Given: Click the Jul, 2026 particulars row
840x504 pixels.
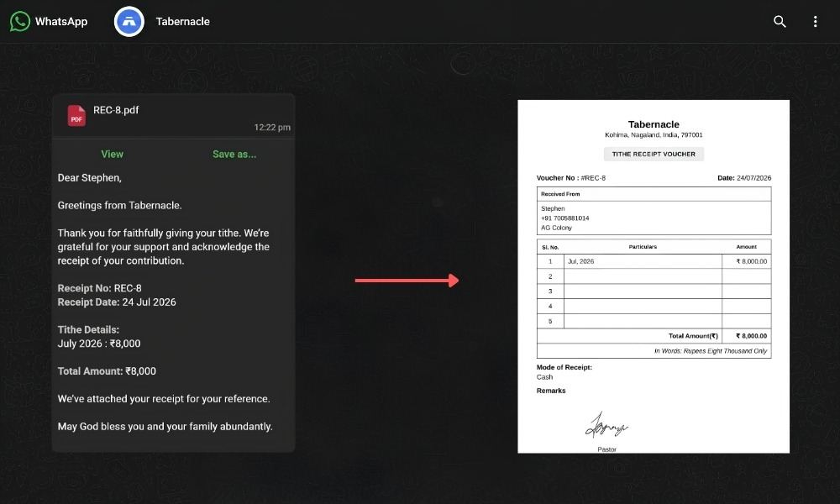Looking at the screenshot, I should (x=654, y=261).
